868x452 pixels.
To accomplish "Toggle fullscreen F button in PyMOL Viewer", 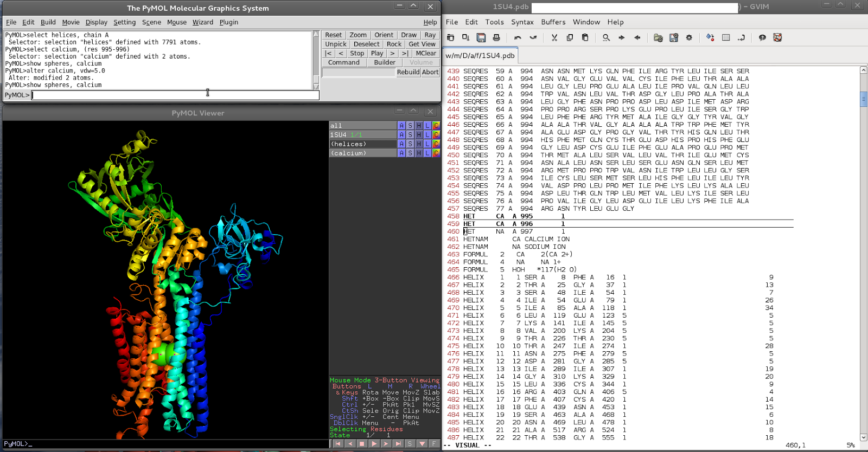I will point(433,443).
